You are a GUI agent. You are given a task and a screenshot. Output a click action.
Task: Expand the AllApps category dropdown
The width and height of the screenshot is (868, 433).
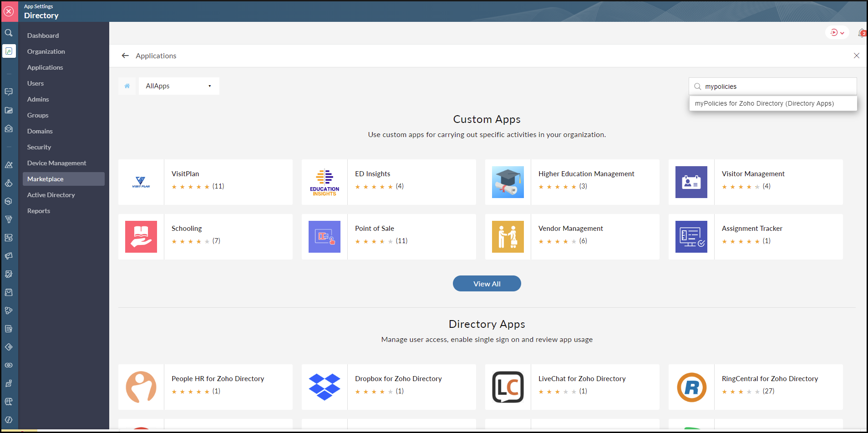click(179, 86)
